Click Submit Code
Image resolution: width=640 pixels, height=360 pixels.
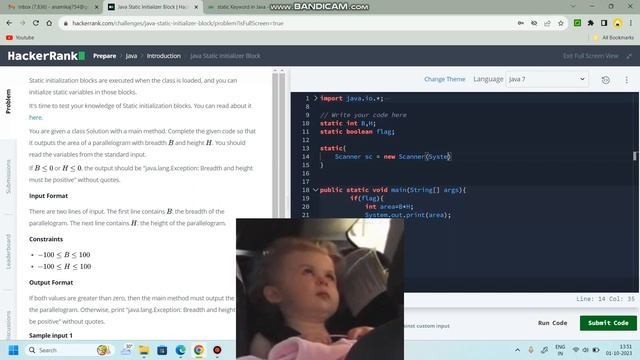608,323
